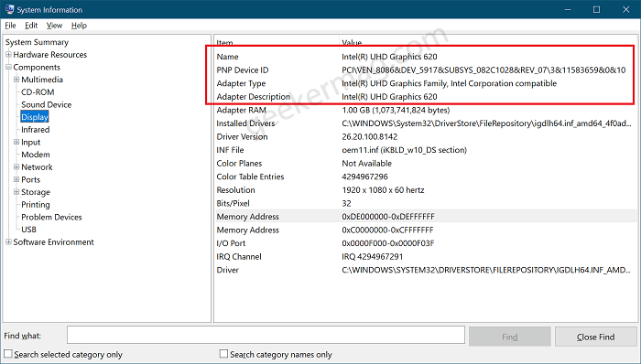Select the Driver Version row
The image size is (641, 364).
426,136
